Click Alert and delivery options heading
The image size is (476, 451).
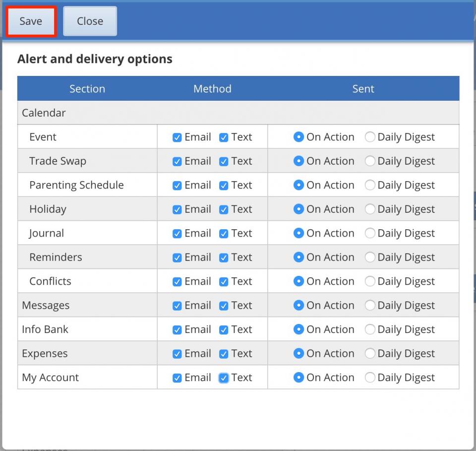[x=95, y=59]
